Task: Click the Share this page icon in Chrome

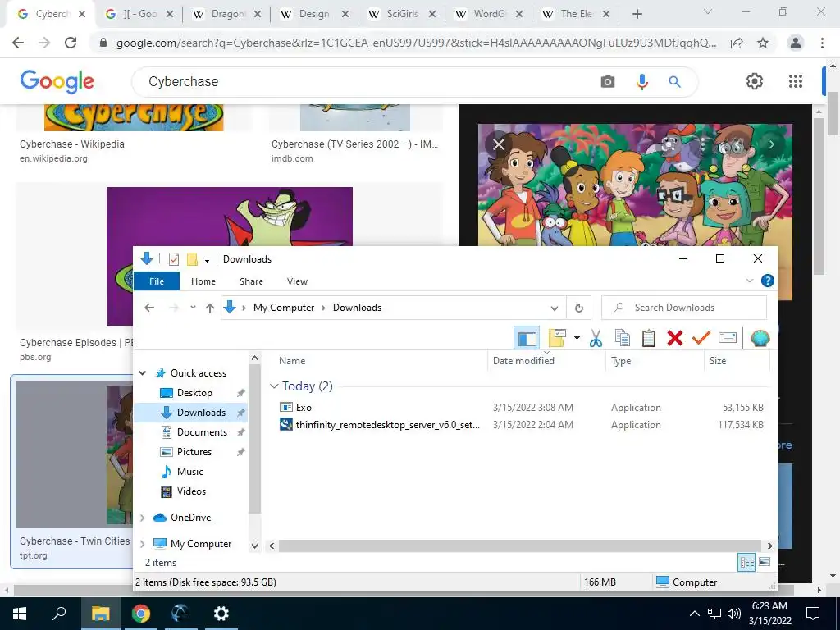Action: 737,43
